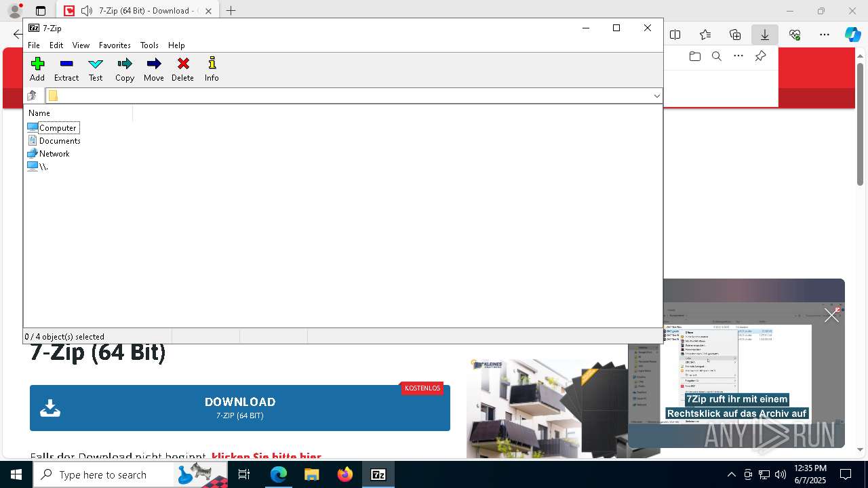868x488 pixels.
Task: Open File Explorer from taskbar
Action: point(311,474)
